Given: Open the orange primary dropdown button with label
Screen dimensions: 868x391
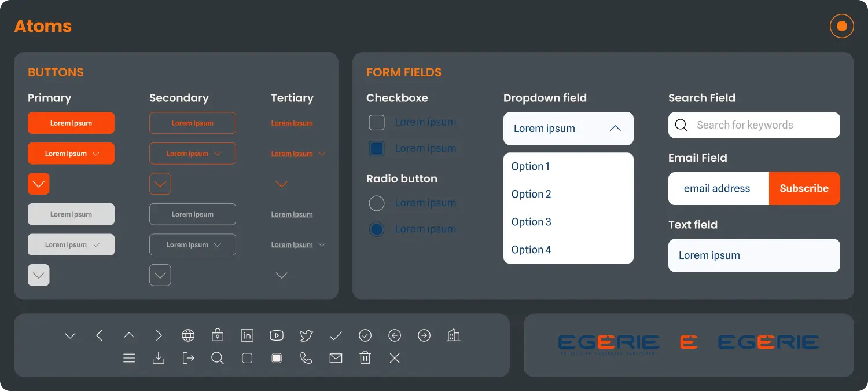Looking at the screenshot, I should point(71,154).
